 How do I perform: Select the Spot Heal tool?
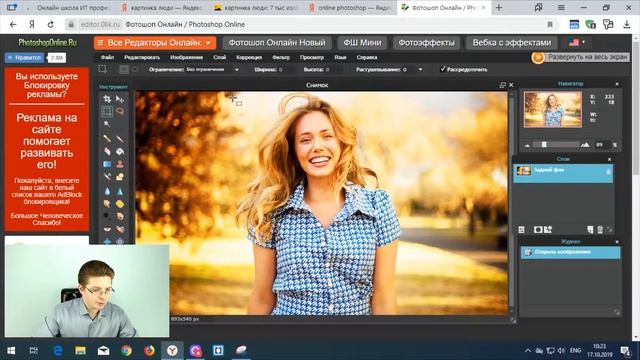click(x=120, y=229)
